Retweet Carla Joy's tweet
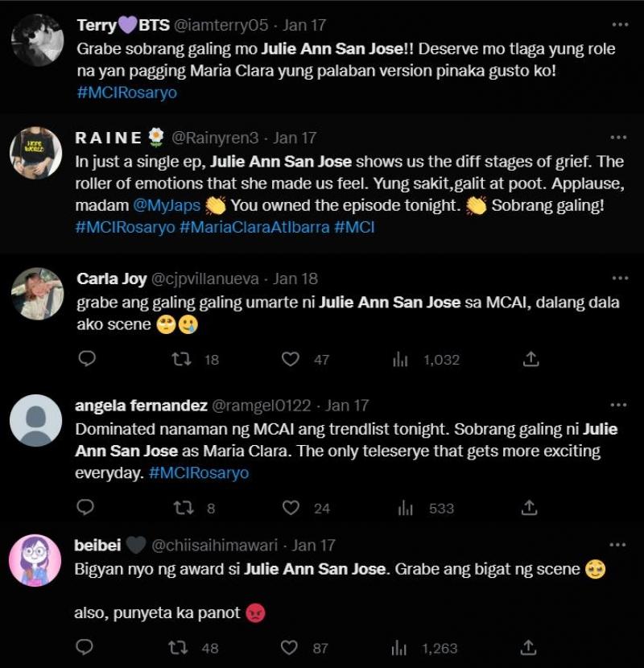This screenshot has width=644, height=668. [182, 359]
